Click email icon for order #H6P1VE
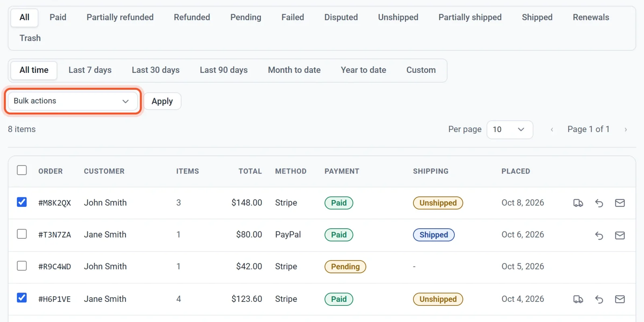The width and height of the screenshot is (644, 322). (x=620, y=299)
